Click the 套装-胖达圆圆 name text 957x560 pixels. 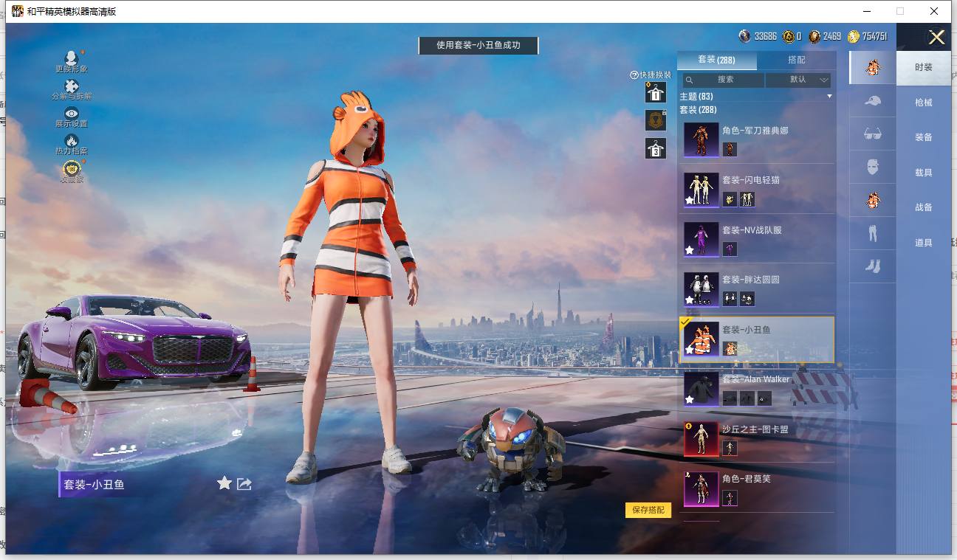coord(751,280)
